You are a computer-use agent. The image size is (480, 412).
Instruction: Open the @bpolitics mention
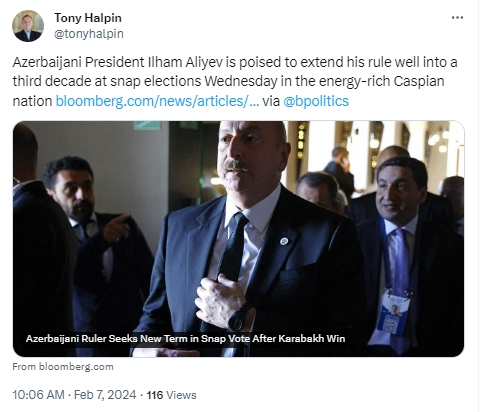[x=316, y=101]
